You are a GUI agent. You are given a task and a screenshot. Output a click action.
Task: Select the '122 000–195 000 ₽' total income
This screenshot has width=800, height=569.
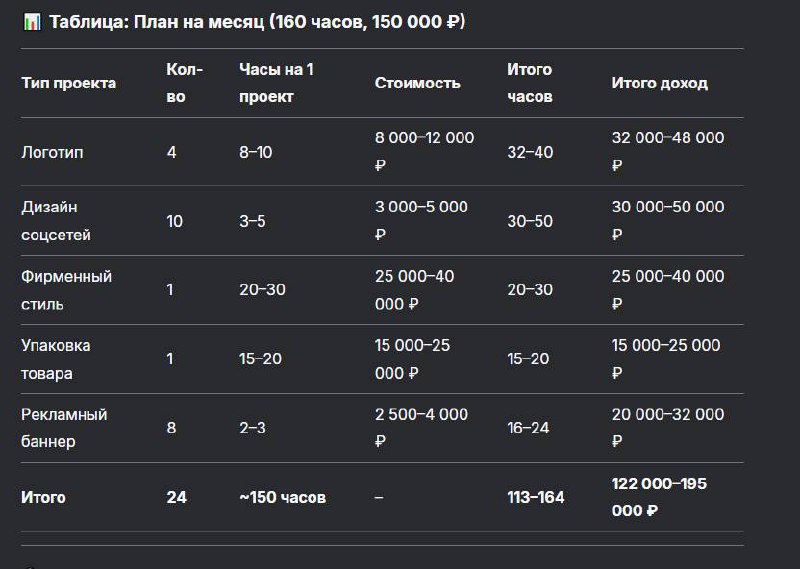tap(659, 497)
